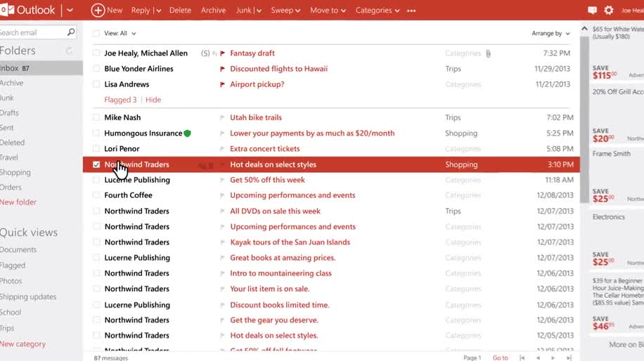Open the View: All filter dropdown
Viewport: 644px width, 361px height.
[120, 33]
